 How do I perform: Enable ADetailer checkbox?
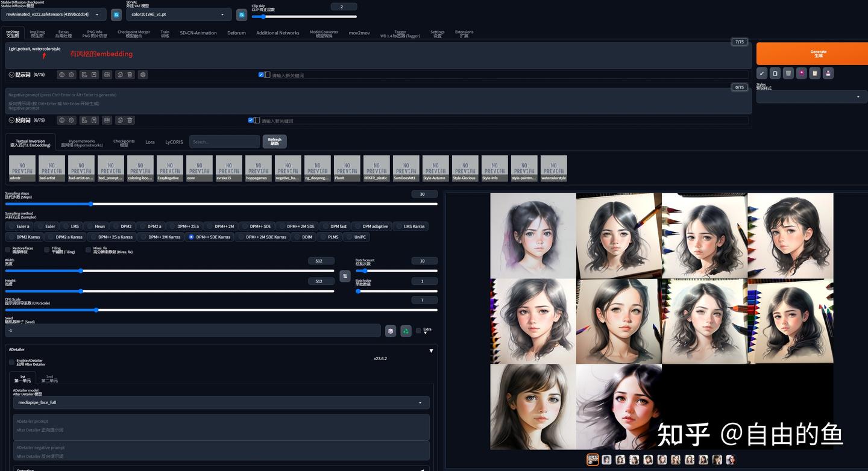tap(11, 362)
